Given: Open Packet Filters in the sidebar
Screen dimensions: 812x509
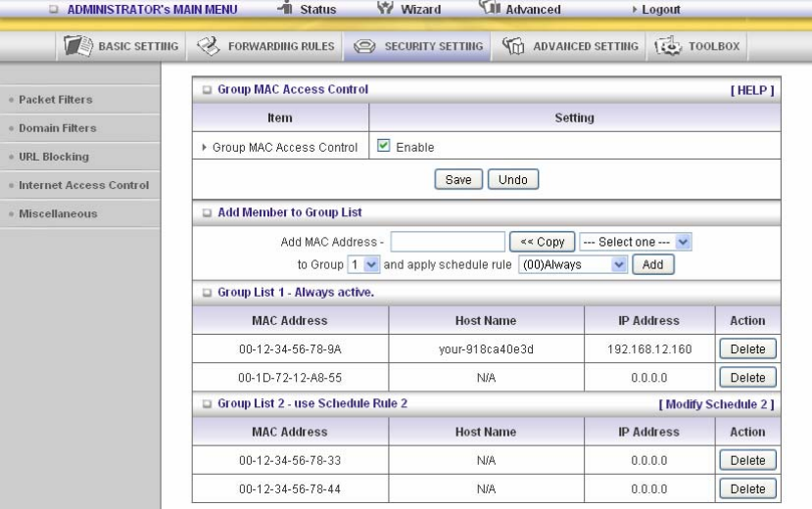Looking at the screenshot, I should (56, 99).
